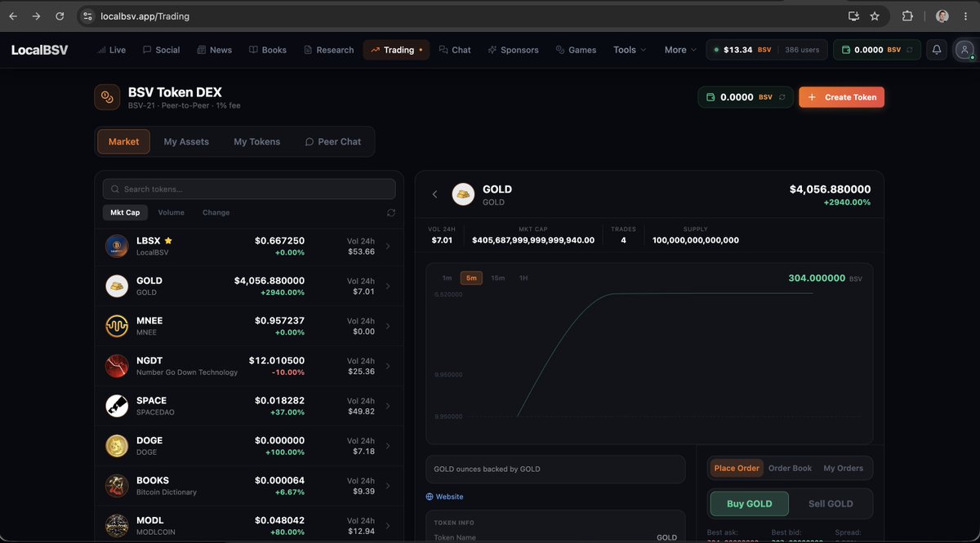The image size is (980, 543).
Task: Open the user account icon
Action: 965,50
